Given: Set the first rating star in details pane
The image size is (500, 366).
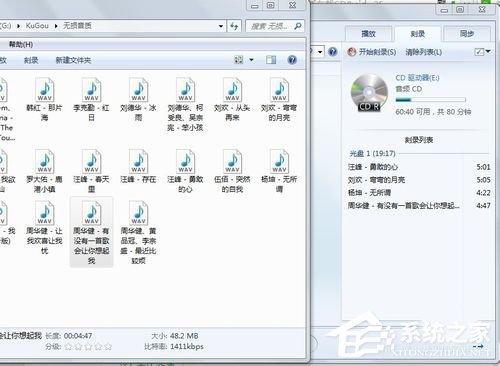Looking at the screenshot, I should [x=68, y=347].
